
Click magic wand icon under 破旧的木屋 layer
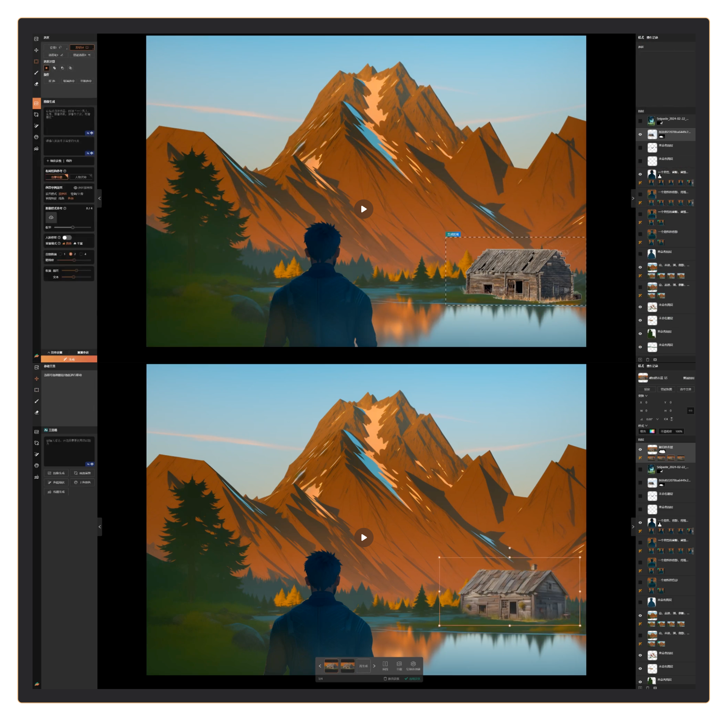click(x=640, y=458)
